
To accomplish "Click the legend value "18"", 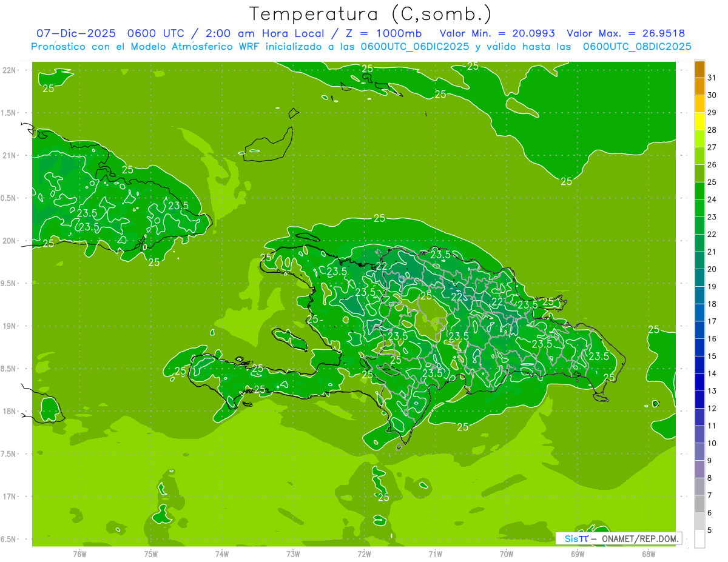I will [712, 304].
